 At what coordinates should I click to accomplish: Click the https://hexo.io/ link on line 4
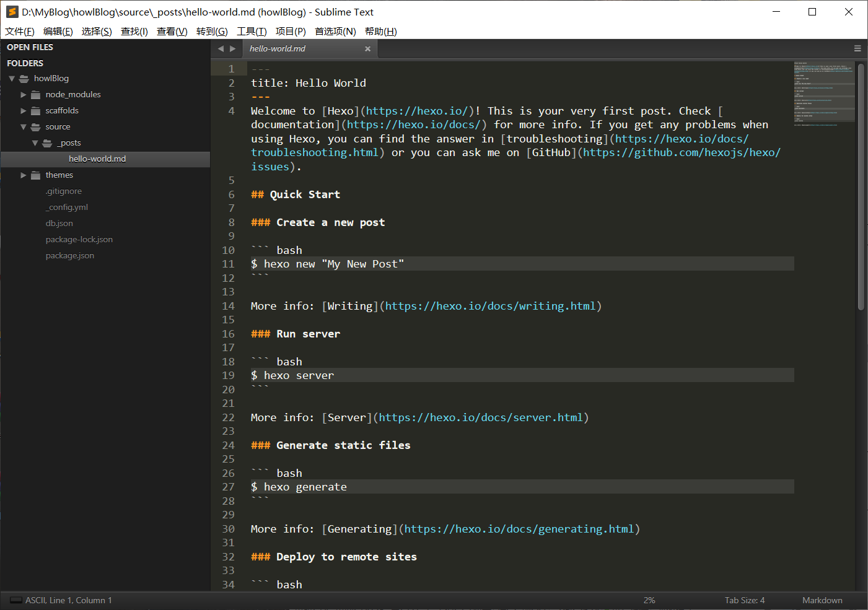tap(417, 111)
